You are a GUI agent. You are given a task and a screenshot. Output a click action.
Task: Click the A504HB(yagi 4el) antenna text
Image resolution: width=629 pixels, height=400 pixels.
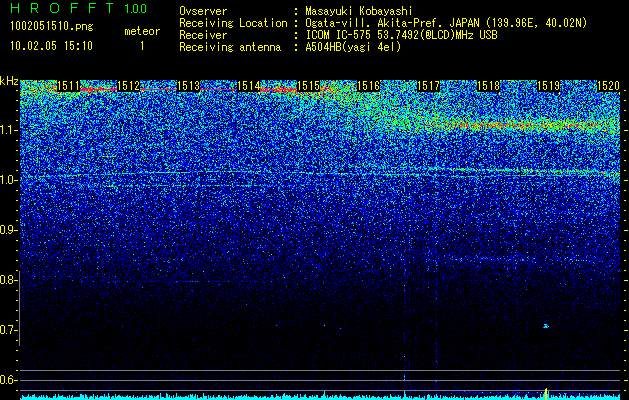coord(353,47)
